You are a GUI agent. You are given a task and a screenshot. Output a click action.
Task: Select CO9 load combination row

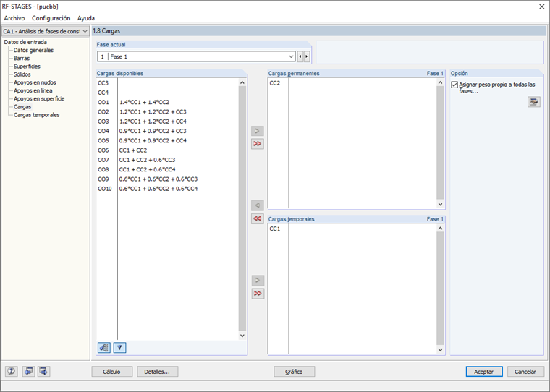167,179
